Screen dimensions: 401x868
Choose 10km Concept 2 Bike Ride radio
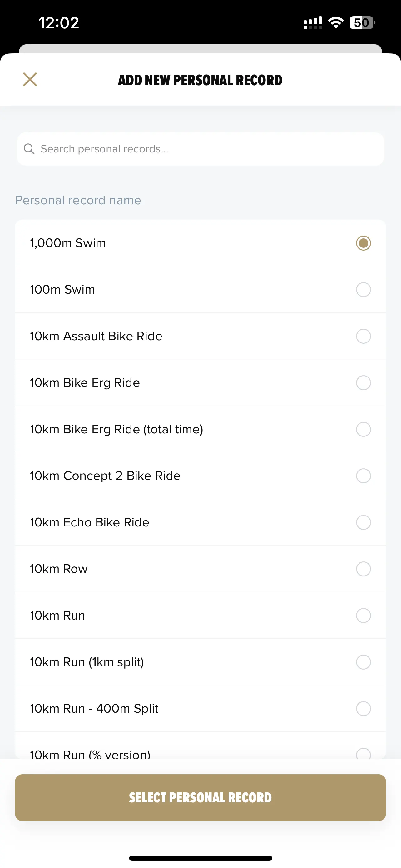pos(363,476)
